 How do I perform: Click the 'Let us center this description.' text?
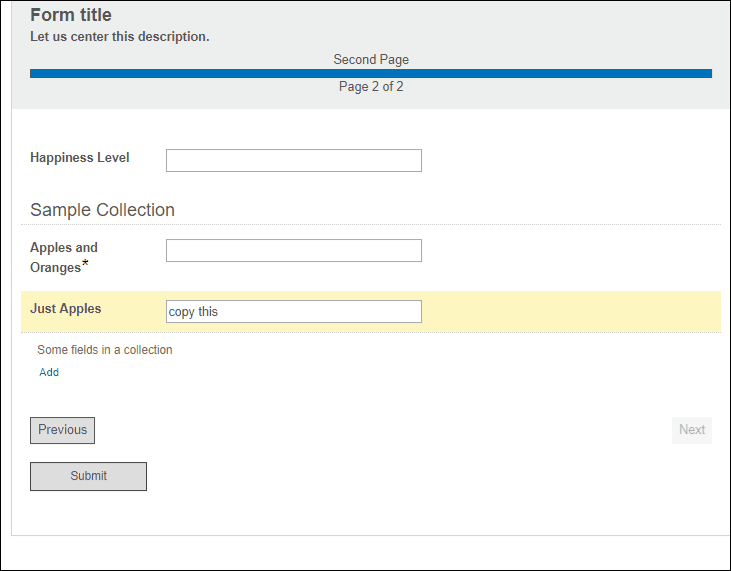[120, 36]
